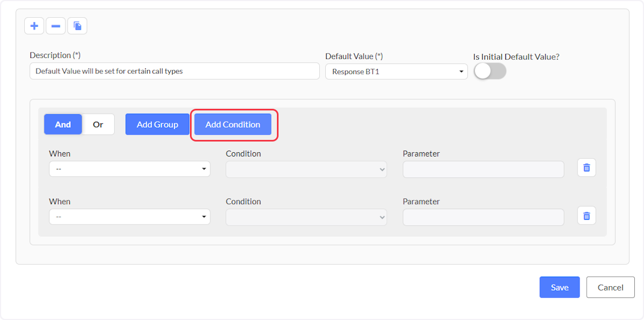This screenshot has height=320, width=644.
Task: Click the second Parameter input field
Action: [484, 218]
